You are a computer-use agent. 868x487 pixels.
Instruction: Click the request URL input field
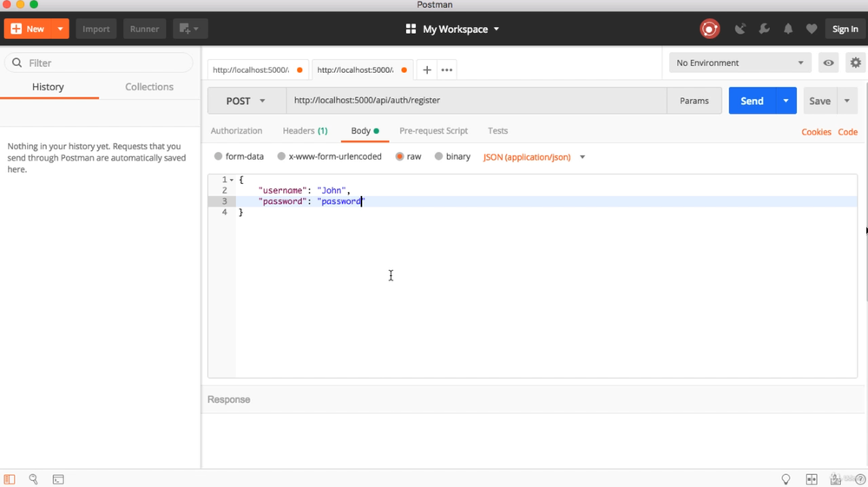pos(476,101)
